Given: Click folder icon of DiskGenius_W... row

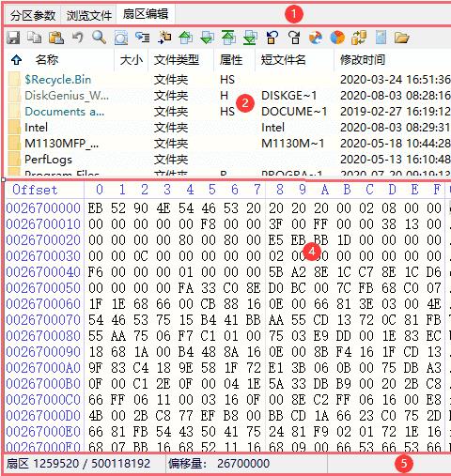Looking at the screenshot, I should tap(14, 96).
